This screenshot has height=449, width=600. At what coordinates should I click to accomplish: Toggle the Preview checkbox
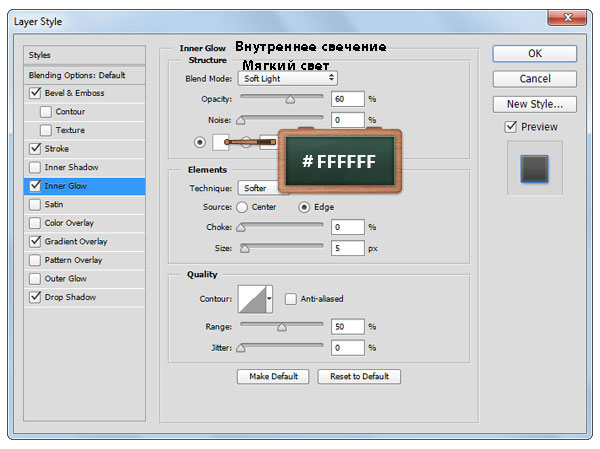[510, 127]
